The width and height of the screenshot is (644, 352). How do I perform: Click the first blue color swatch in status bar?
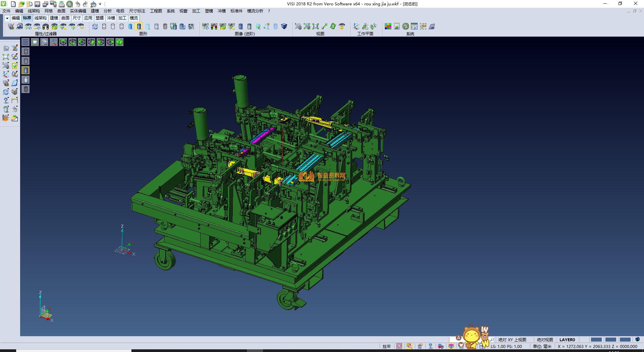596,340
